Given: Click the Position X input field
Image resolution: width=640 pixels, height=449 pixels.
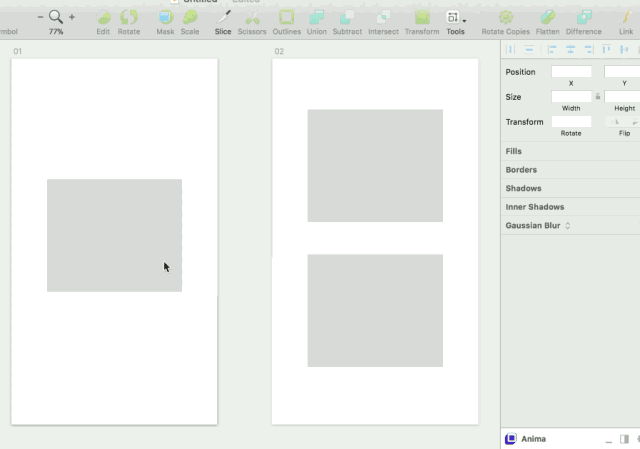Looking at the screenshot, I should (571, 71).
